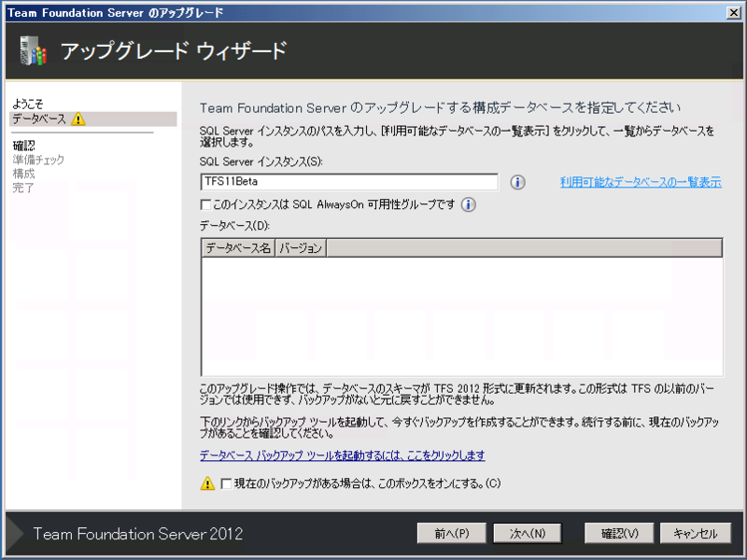This screenshot has height=560, width=747.
Task: Click the 次へ(N) button
Action: (x=528, y=533)
